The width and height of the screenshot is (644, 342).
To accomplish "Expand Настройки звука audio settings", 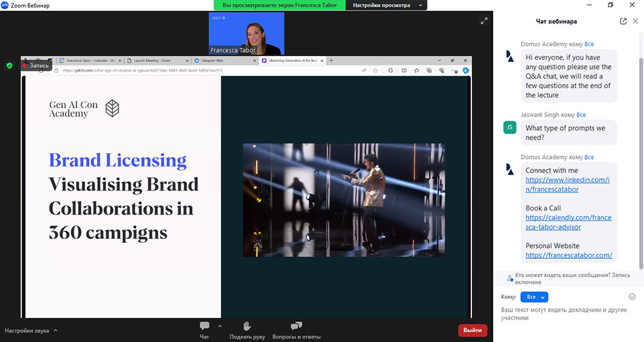I will coord(31,330).
